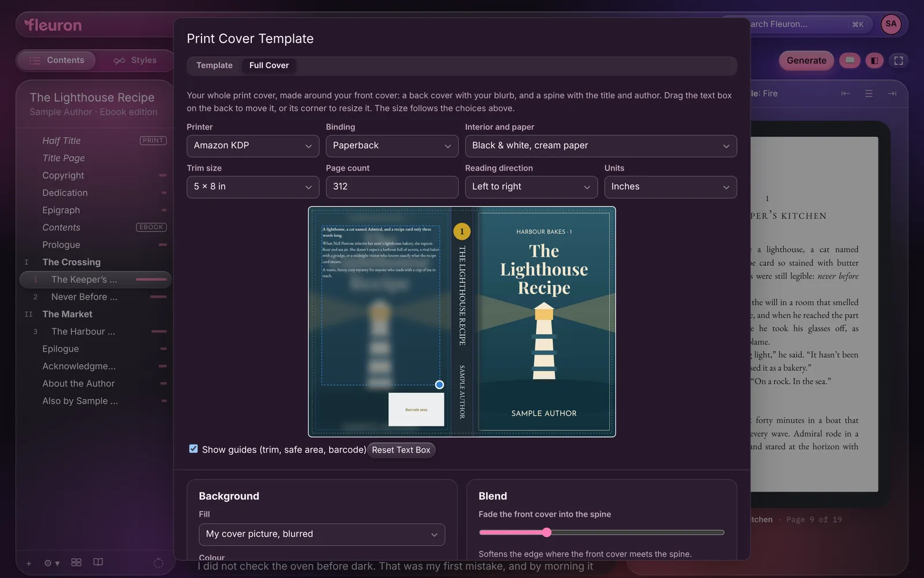924x578 pixels.
Task: Switch to grid view icon in sidebar footer
Action: click(x=76, y=562)
